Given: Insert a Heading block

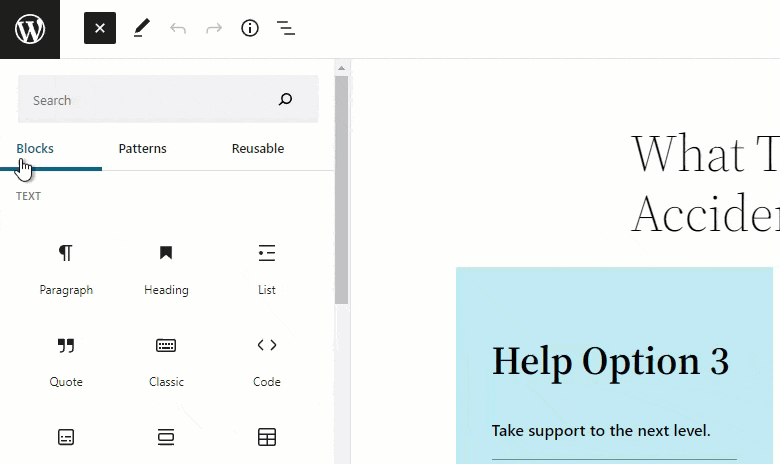Looking at the screenshot, I should (x=166, y=269).
